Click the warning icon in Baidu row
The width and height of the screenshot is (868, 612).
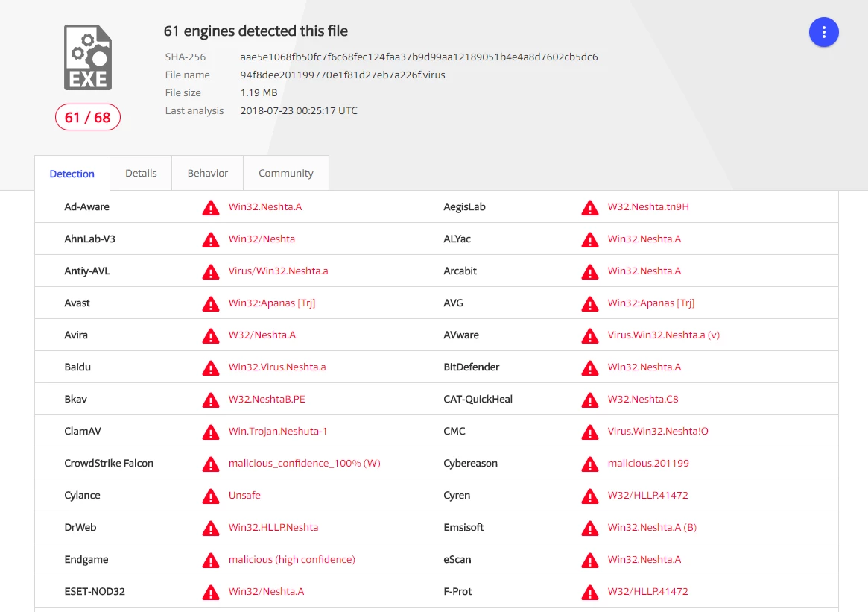210,368
